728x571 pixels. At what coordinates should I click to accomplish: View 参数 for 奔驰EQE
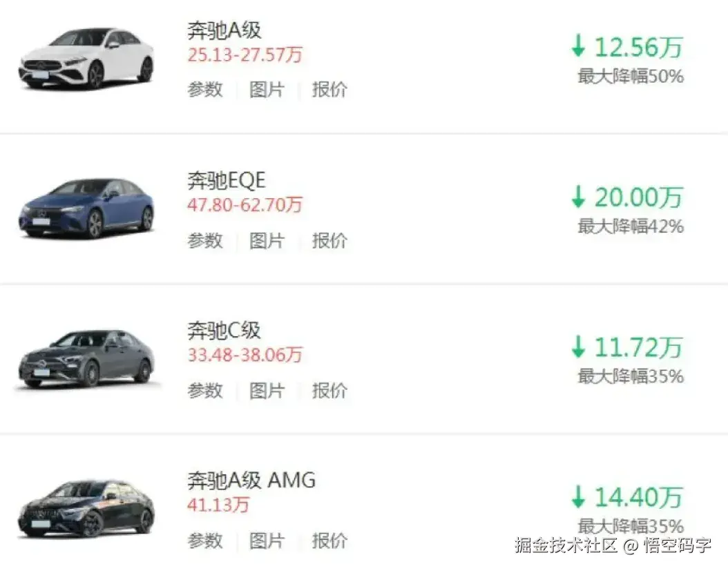coord(205,240)
